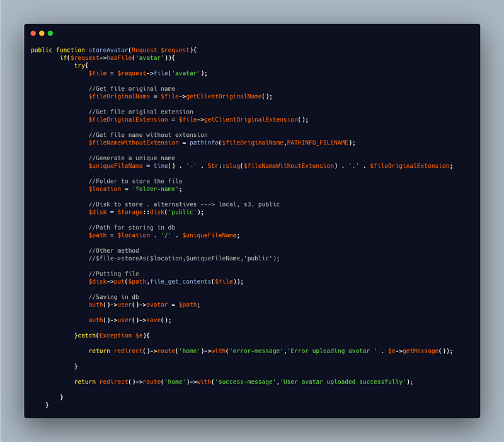The height and width of the screenshot is (442, 504).
Task: Click the catch Exception keyword
Action: pyautogui.click(x=105, y=336)
